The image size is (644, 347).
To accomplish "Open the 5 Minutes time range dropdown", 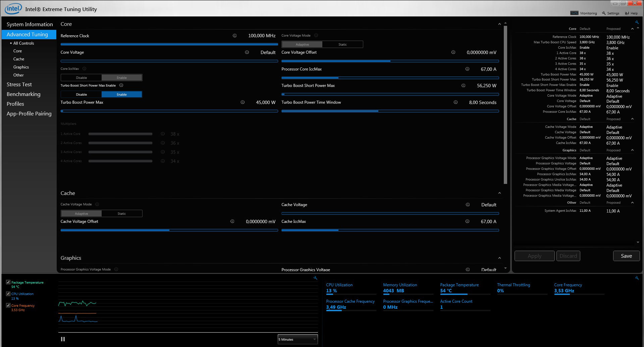I will [298, 339].
